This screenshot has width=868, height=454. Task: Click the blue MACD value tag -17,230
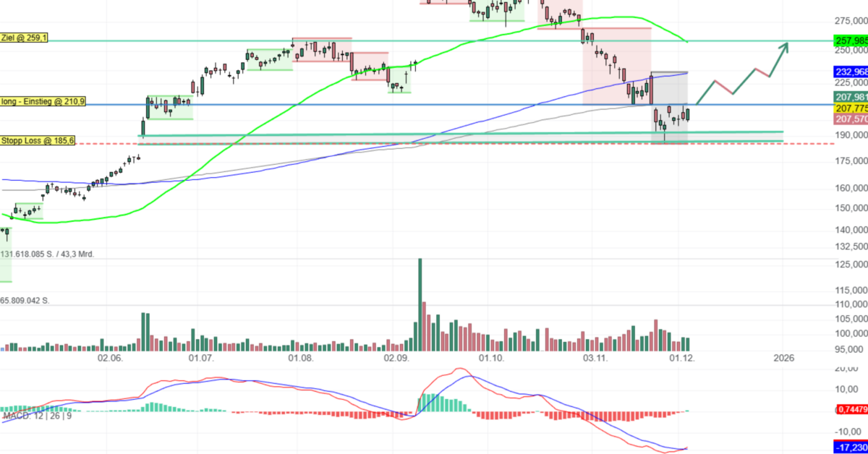[850, 448]
